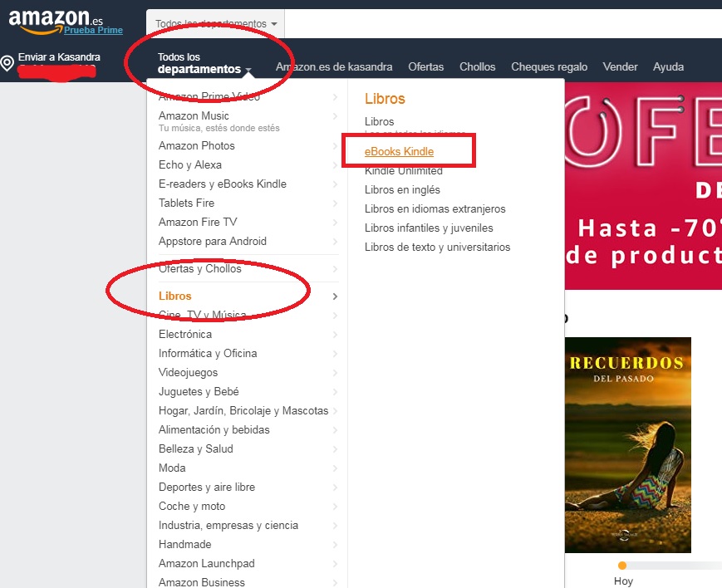
Task: Open the Recuerdos del Pasado book cover
Action: 628,444
